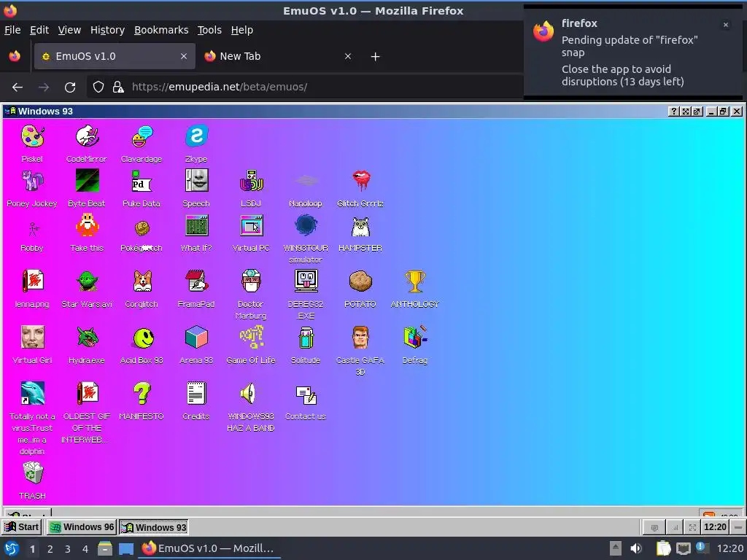Open the file manager from the system panel
The height and width of the screenshot is (560, 747).
coord(105,548)
